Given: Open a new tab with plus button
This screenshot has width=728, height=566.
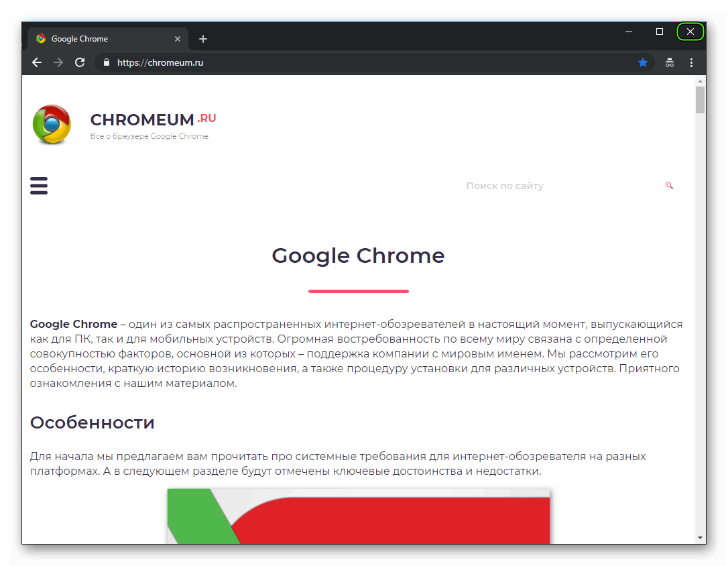Looking at the screenshot, I should click(x=203, y=39).
